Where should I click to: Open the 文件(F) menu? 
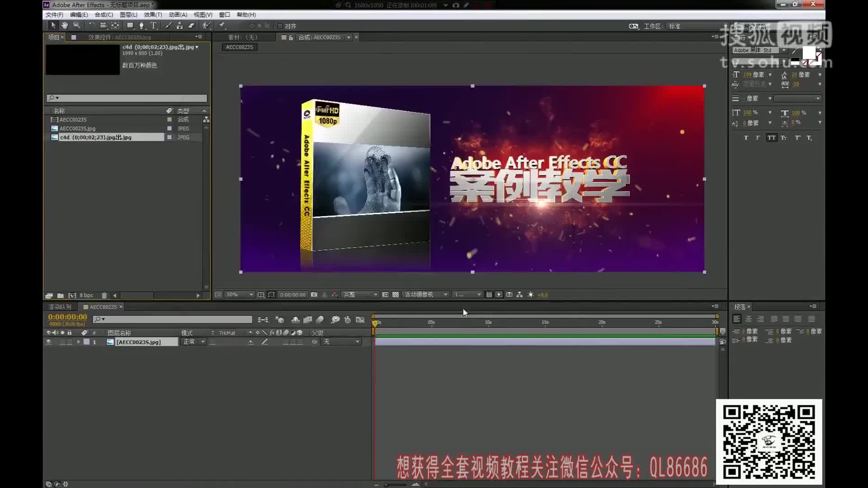(x=54, y=15)
